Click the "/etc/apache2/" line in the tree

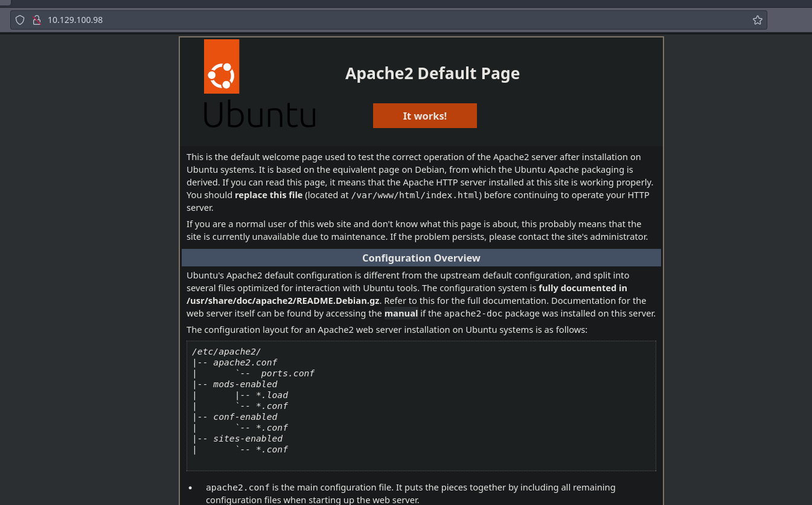coord(226,352)
